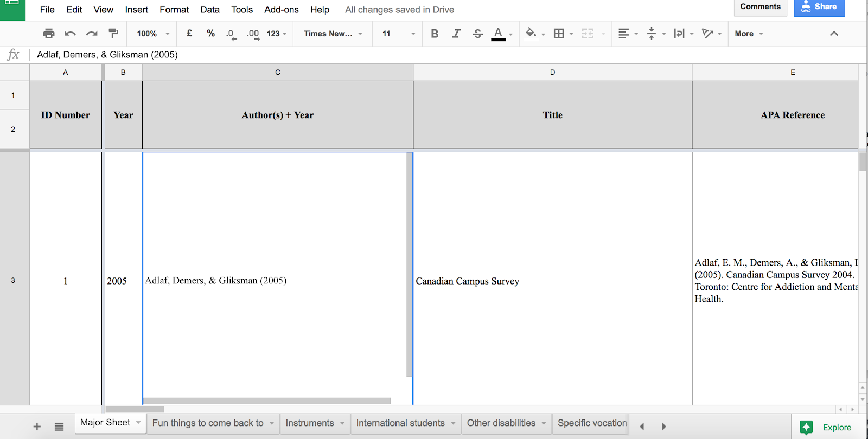Open the Help menu
868x439 pixels.
tap(320, 9)
